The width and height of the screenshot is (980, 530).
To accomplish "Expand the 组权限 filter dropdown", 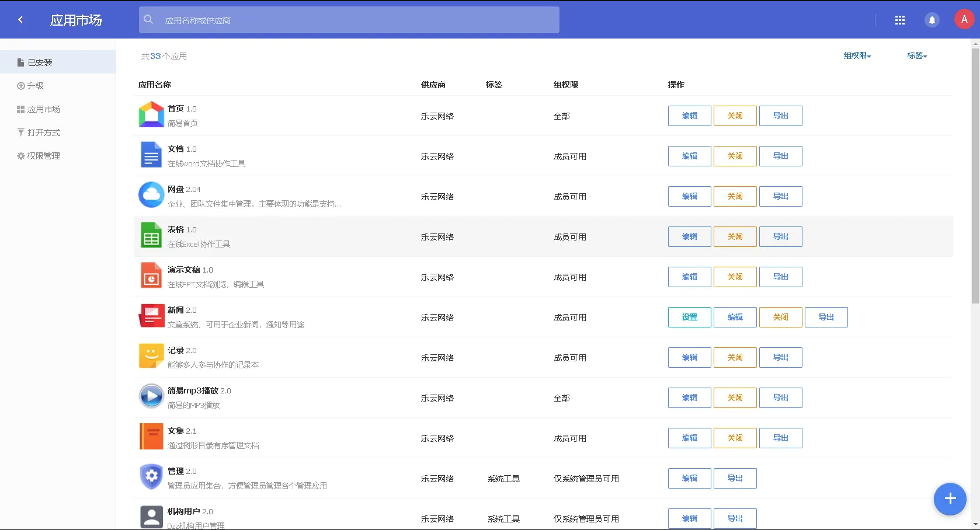I will click(x=857, y=56).
